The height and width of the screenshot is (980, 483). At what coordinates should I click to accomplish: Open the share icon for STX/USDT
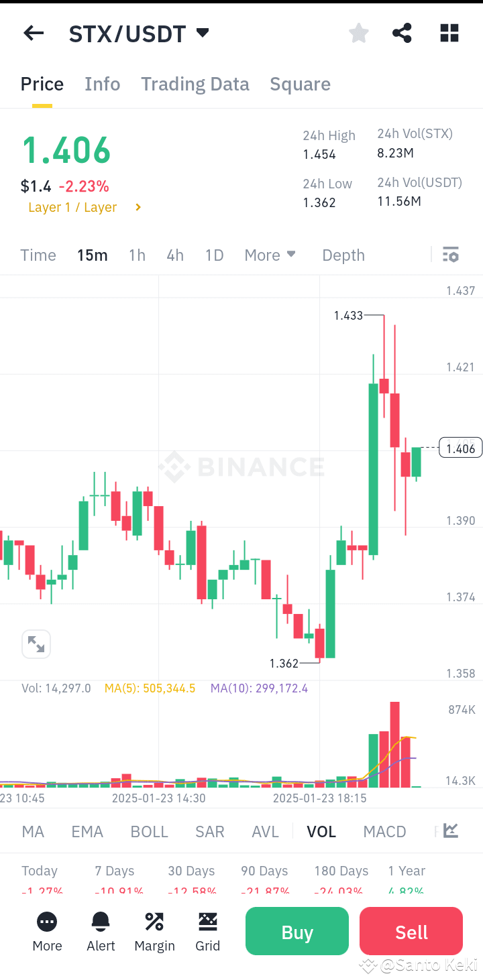402,33
